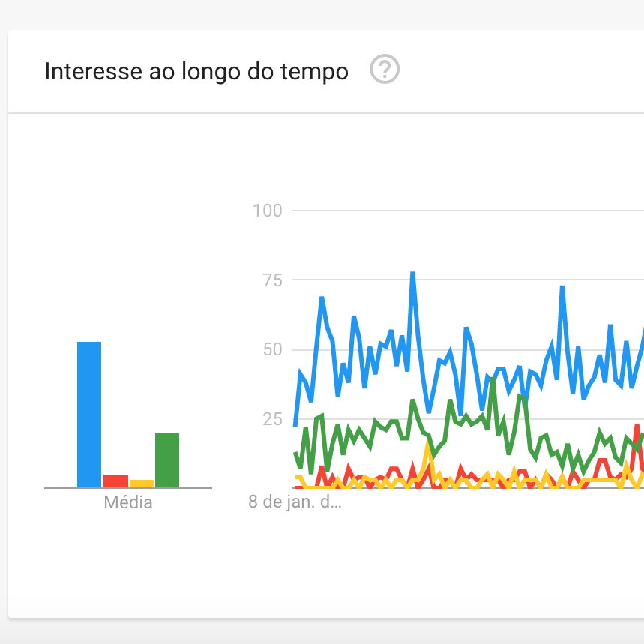Click the 100 y-axis label
644x644 pixels.
(268, 211)
